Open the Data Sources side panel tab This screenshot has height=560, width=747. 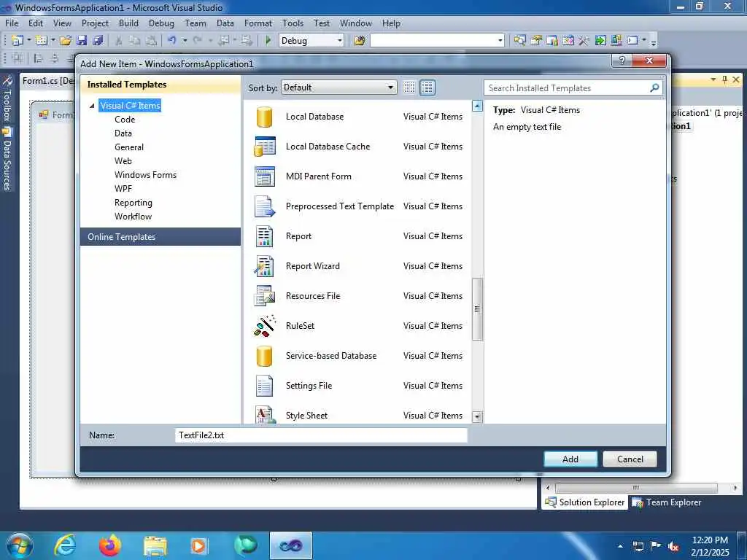(x=7, y=160)
